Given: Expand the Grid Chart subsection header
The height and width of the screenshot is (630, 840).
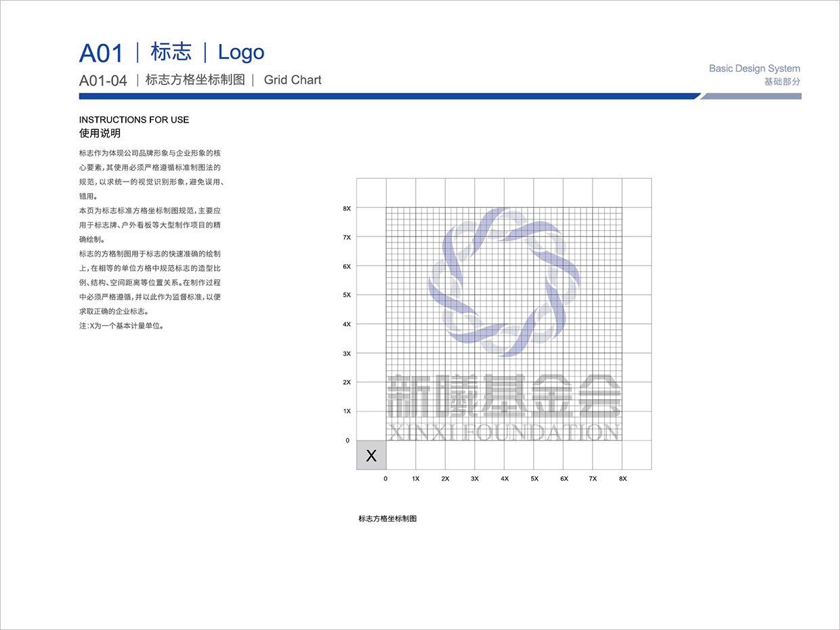Looking at the screenshot, I should tap(293, 79).
